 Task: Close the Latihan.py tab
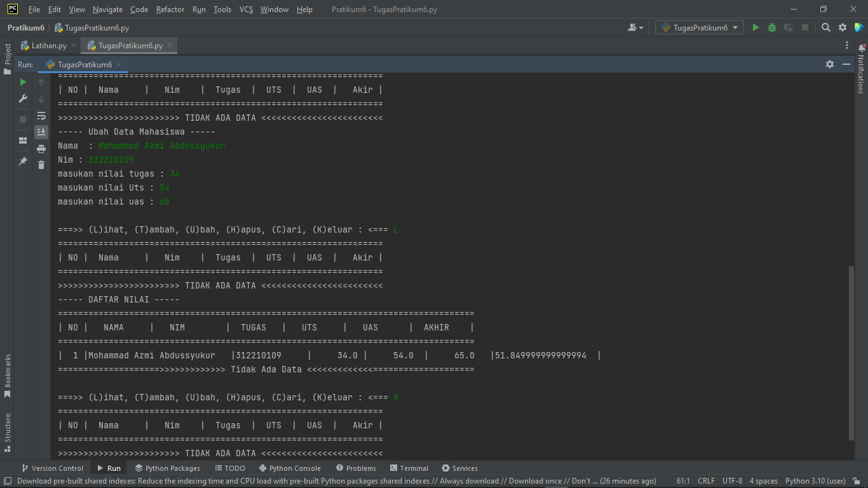74,46
